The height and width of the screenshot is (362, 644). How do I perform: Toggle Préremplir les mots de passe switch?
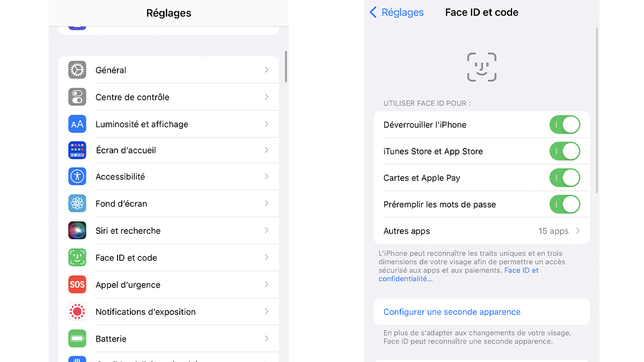[x=565, y=204]
